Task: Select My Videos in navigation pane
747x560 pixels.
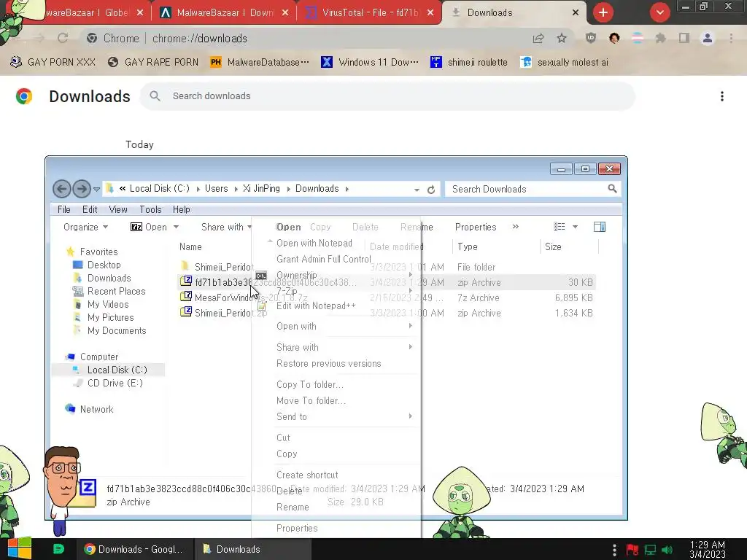Action: 108,304
